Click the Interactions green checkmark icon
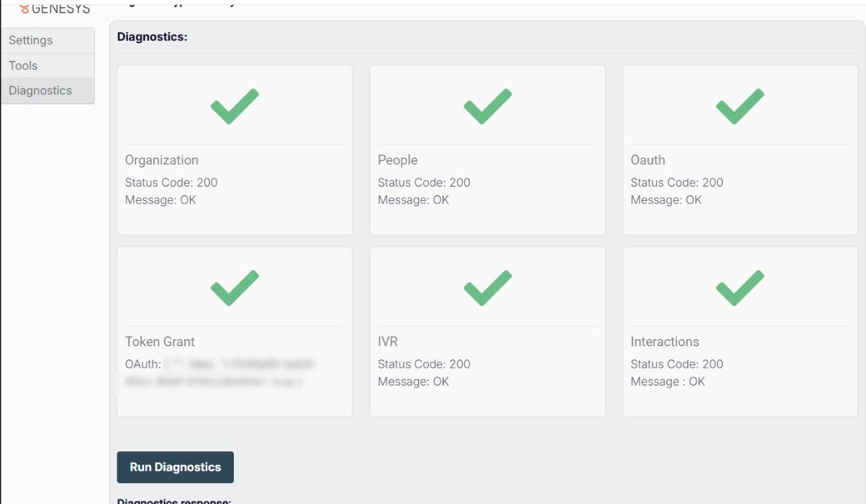The height and width of the screenshot is (504, 866). (x=740, y=288)
